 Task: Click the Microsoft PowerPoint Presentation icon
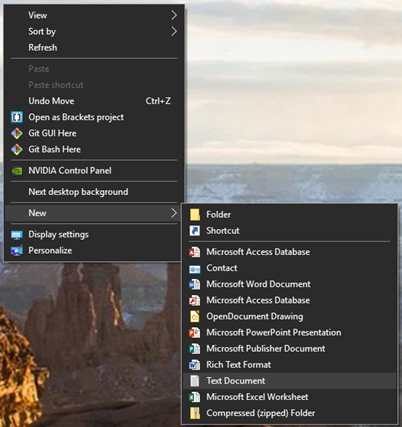[195, 333]
